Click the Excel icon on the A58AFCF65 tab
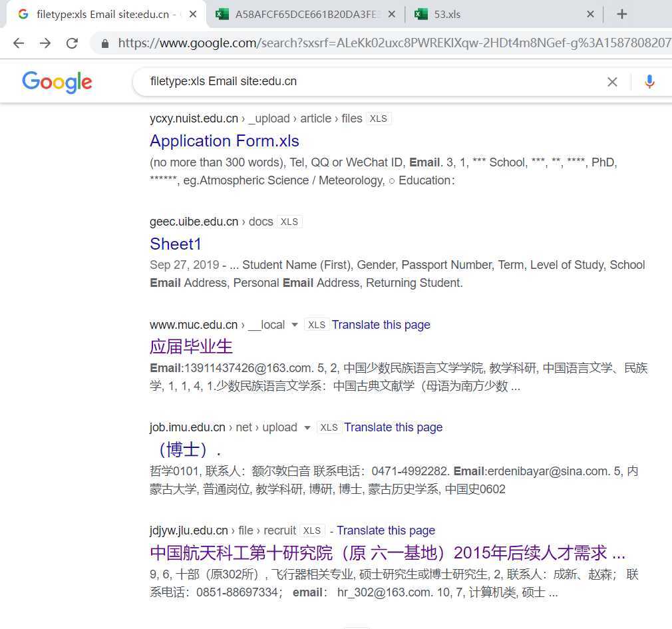The image size is (672, 629). point(222,14)
